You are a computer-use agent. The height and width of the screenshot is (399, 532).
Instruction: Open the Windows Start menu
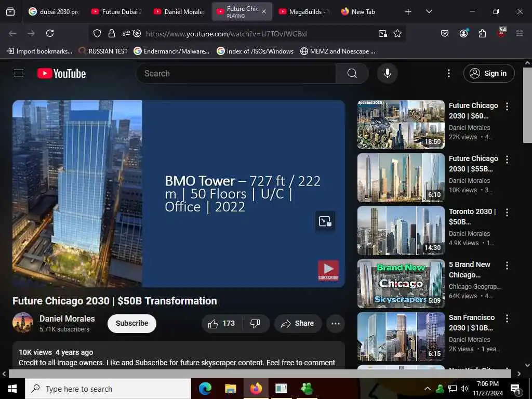[12, 389]
